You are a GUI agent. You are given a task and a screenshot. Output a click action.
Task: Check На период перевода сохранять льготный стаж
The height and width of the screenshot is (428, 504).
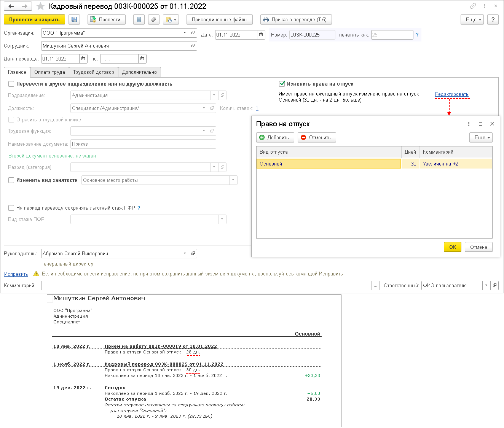click(x=11, y=208)
